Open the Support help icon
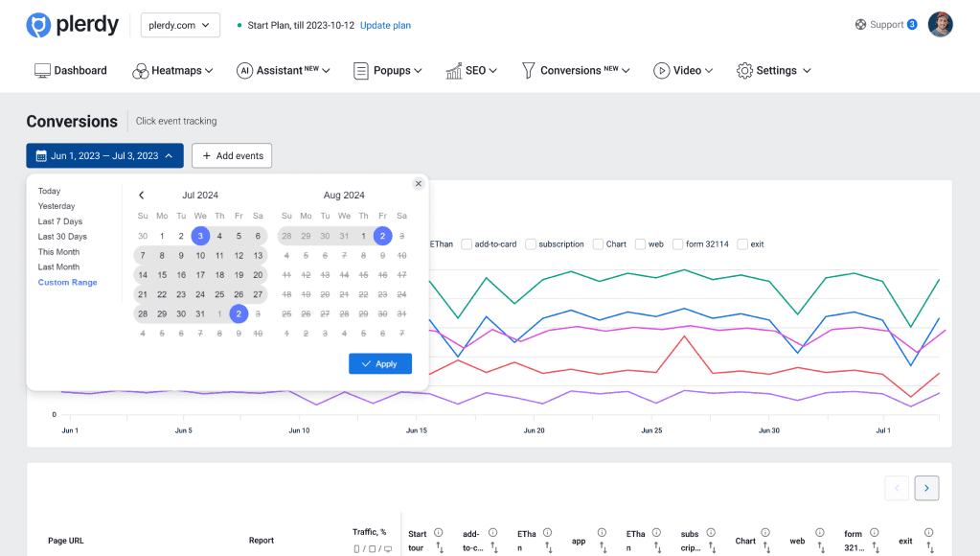Viewport: 980px width, 556px height. [x=860, y=25]
